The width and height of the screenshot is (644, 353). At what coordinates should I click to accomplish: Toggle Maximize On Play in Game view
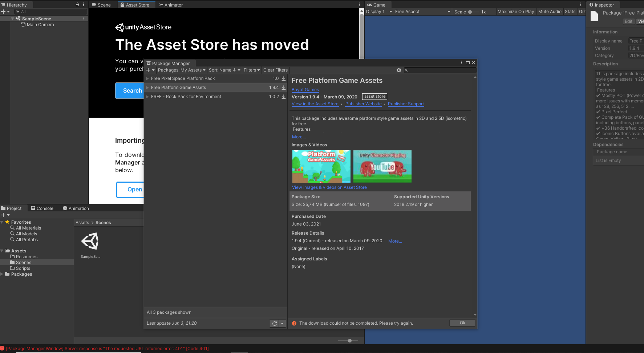coord(516,12)
